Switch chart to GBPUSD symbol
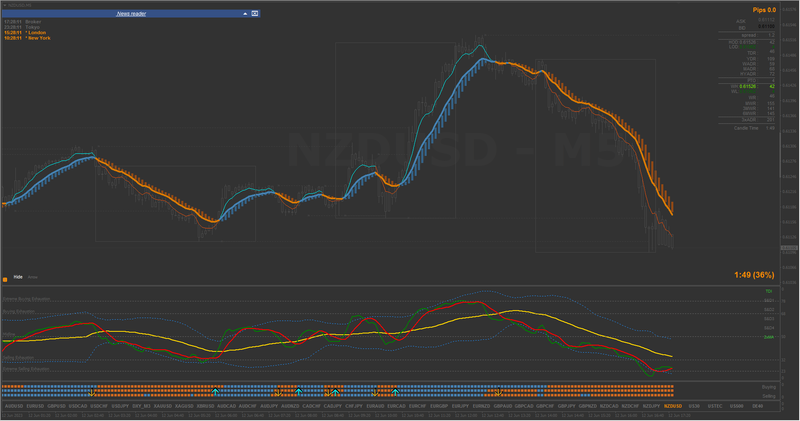The width and height of the screenshot is (800, 421). coord(56,406)
